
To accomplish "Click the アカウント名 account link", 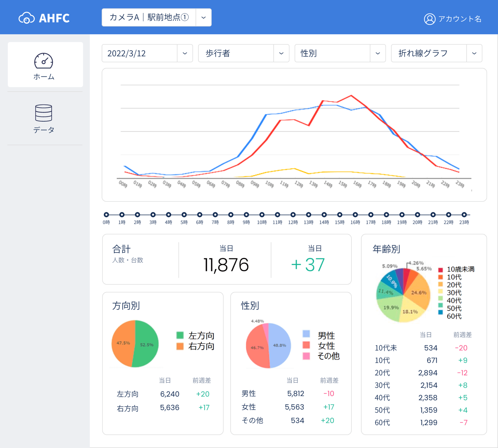I will pos(460,19).
